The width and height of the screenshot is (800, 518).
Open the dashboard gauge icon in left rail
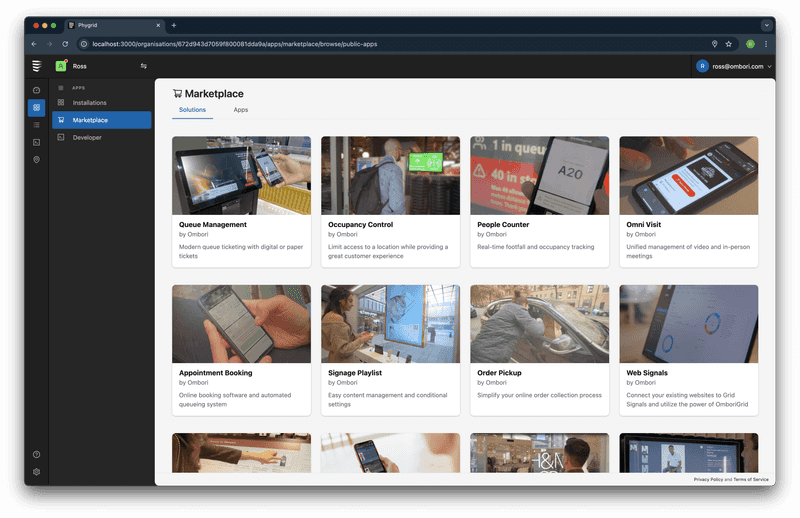pos(36,90)
